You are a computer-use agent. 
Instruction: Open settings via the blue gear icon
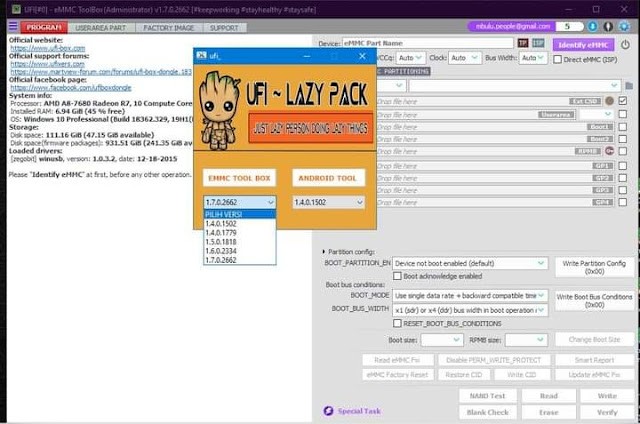(x=624, y=27)
